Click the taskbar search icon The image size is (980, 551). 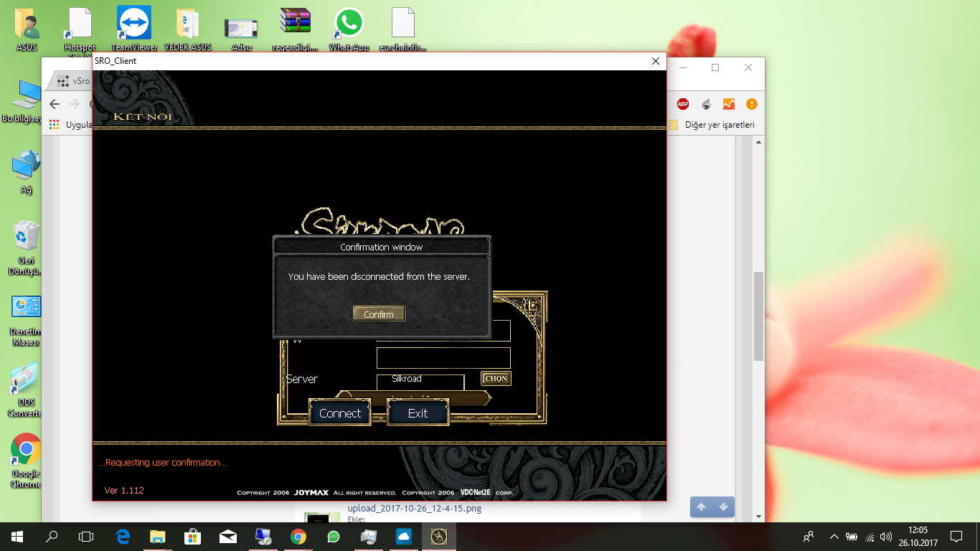click(52, 536)
